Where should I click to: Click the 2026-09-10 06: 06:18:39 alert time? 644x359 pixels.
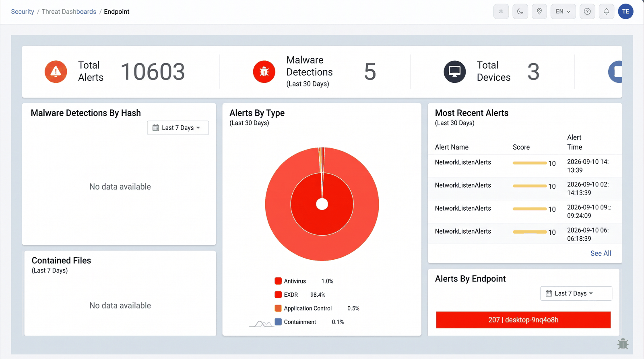(x=588, y=234)
